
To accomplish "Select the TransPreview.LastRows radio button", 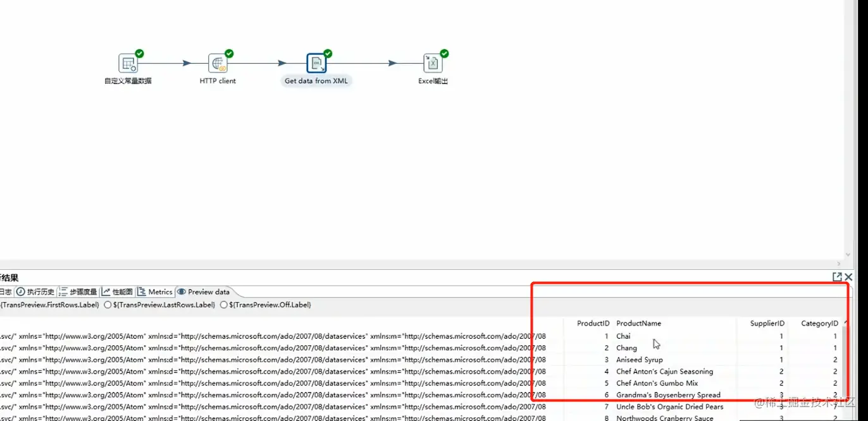I will [x=108, y=305].
